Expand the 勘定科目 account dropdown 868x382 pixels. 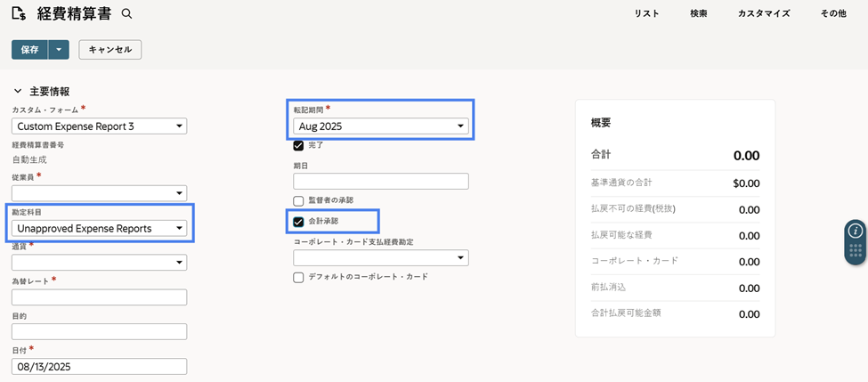[99, 228]
